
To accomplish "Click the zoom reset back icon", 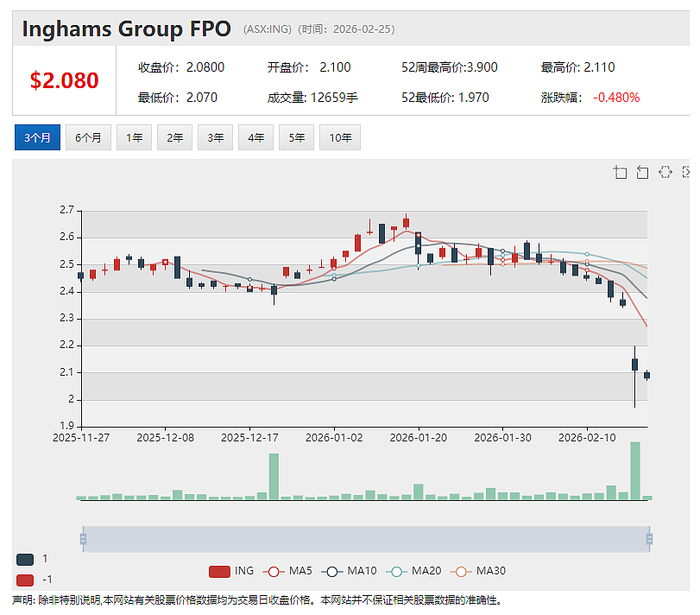I will point(642,172).
